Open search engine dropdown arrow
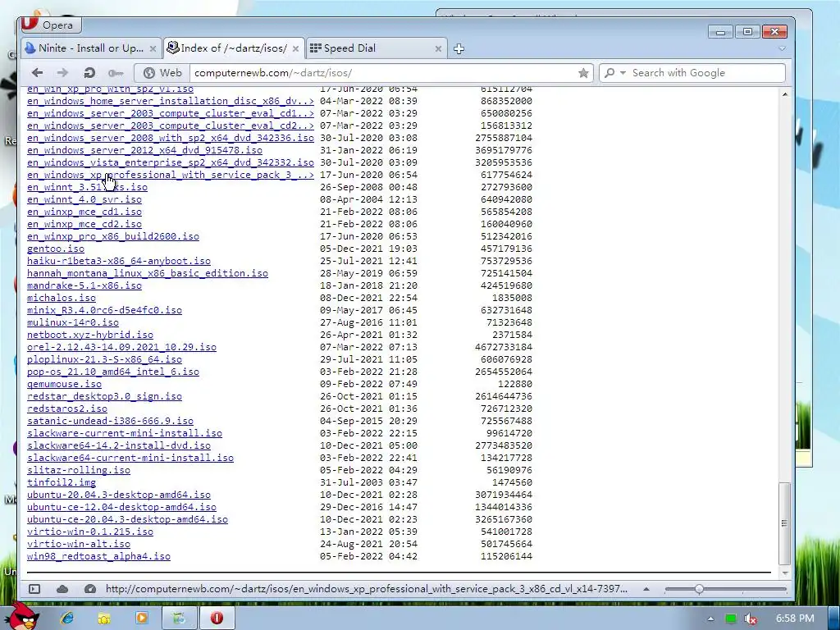Image resolution: width=840 pixels, height=630 pixels. [x=623, y=73]
